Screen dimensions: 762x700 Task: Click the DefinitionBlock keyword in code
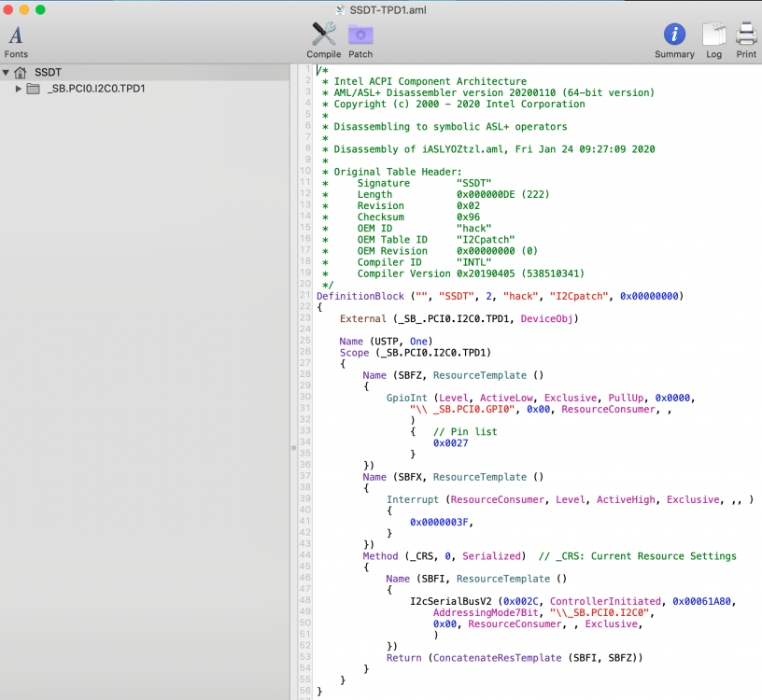360,296
